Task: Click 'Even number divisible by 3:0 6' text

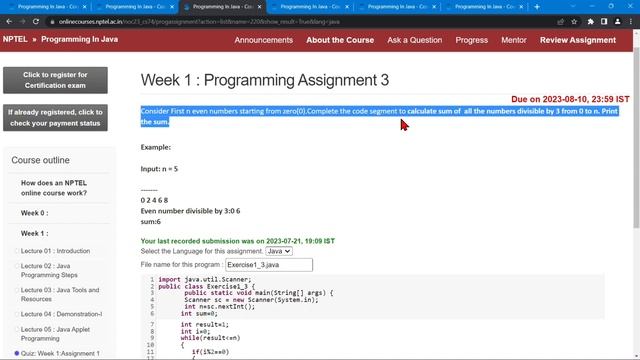Action: (190, 211)
